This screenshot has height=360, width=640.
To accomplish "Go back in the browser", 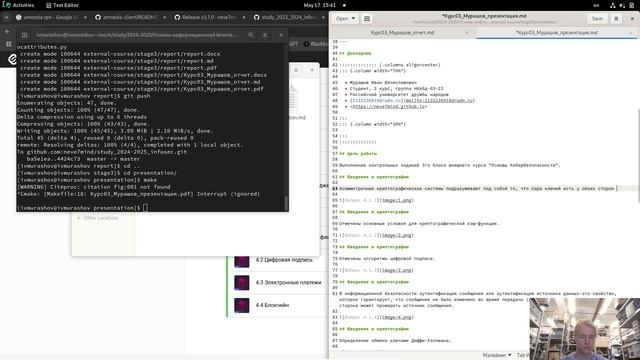I will tap(7, 31).
